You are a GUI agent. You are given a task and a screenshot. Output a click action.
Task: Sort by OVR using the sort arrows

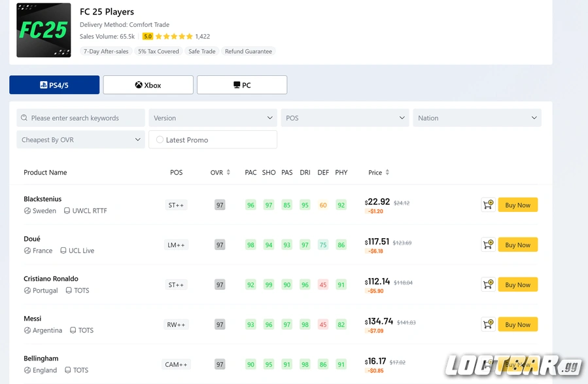[228, 173]
